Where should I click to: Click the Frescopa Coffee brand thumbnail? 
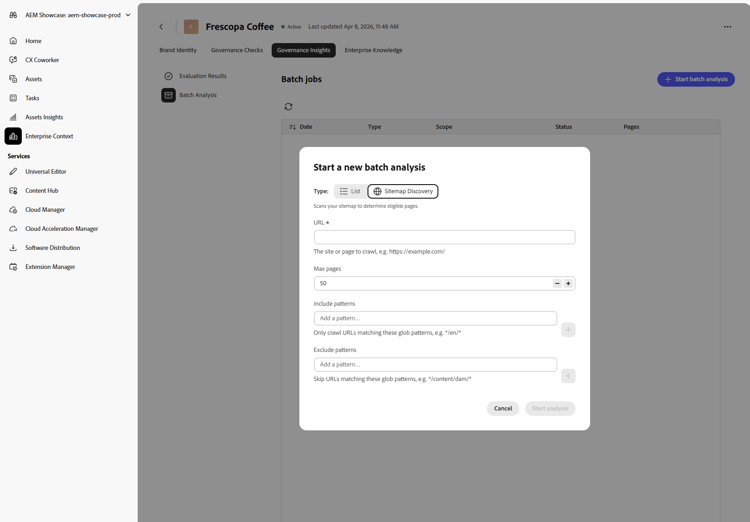tap(191, 27)
